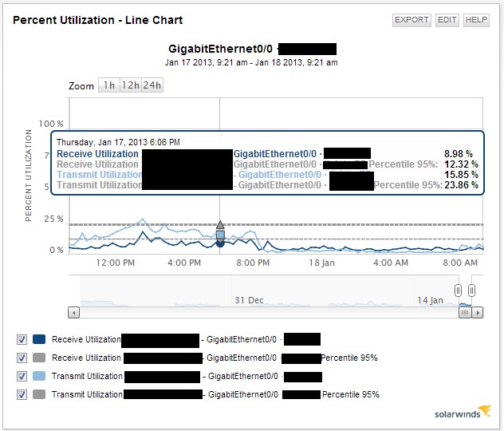Click the 25 % axis label

tap(53, 219)
